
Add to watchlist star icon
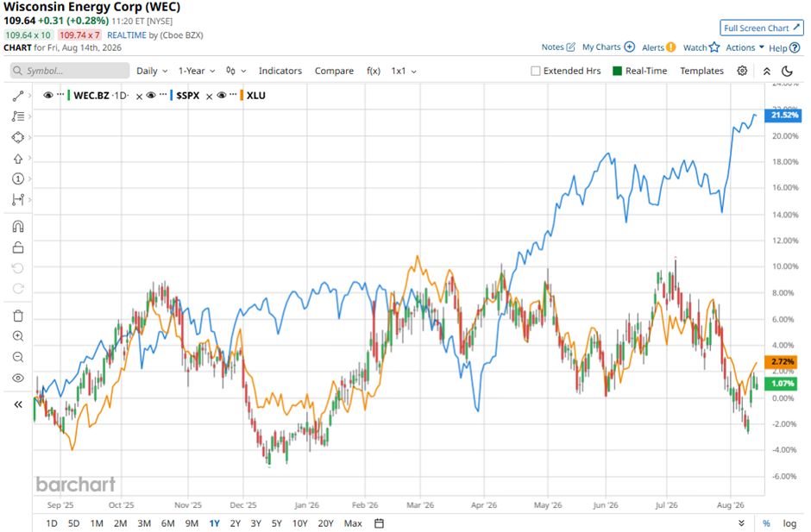pyautogui.click(x=714, y=47)
